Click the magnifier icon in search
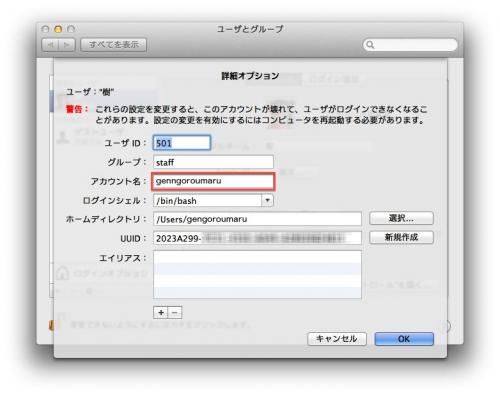Viewport: 500px width, 395px height. point(370,45)
